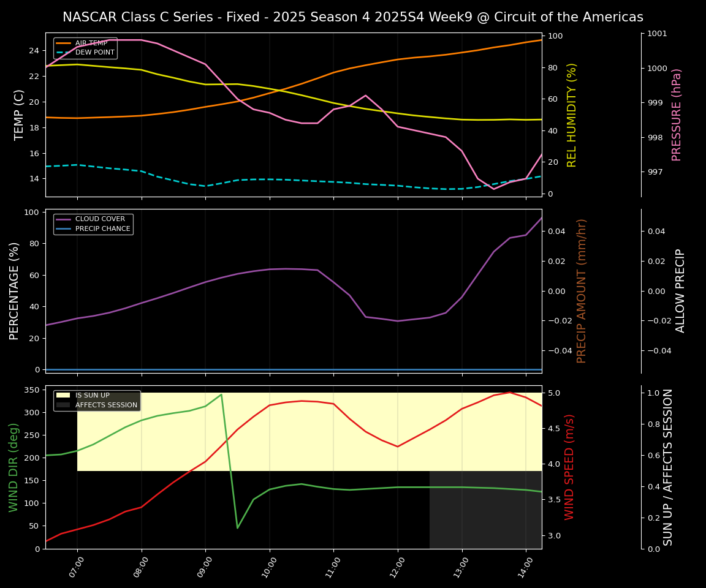Select the PRESSURE (hPa) axis label
Image resolution: width=706 pixels, height=588 pixels.
click(x=677, y=115)
